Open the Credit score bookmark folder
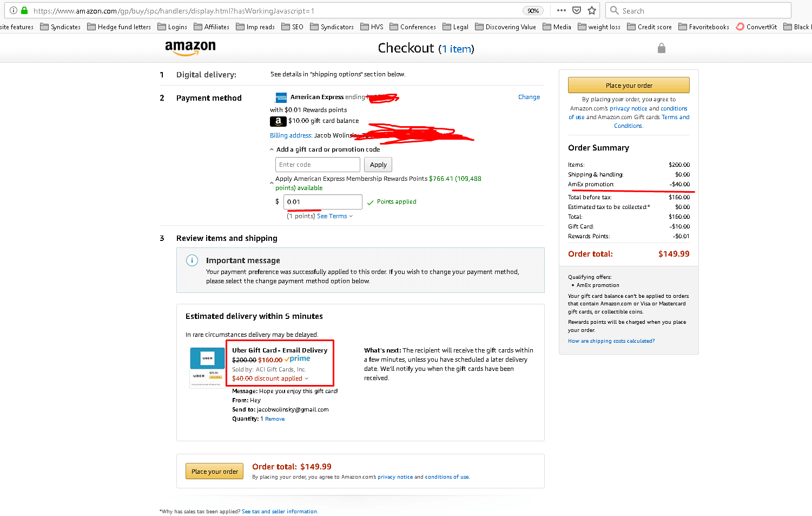The width and height of the screenshot is (812, 516). point(649,27)
